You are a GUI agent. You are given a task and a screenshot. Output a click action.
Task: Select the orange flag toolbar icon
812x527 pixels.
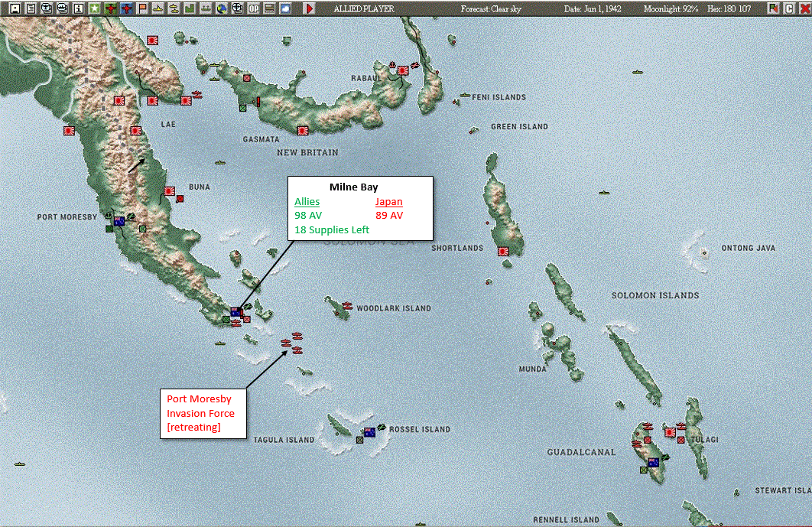pos(142,8)
